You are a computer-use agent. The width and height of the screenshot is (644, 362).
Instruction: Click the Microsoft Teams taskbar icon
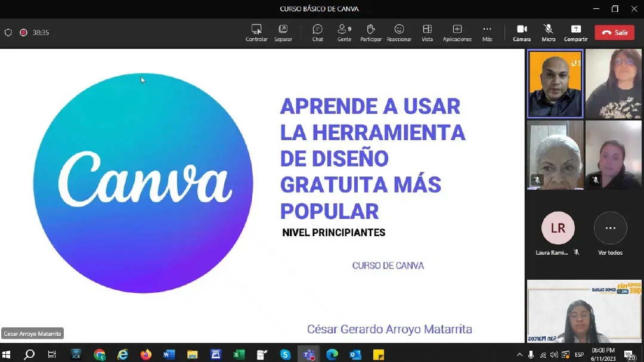(x=309, y=354)
